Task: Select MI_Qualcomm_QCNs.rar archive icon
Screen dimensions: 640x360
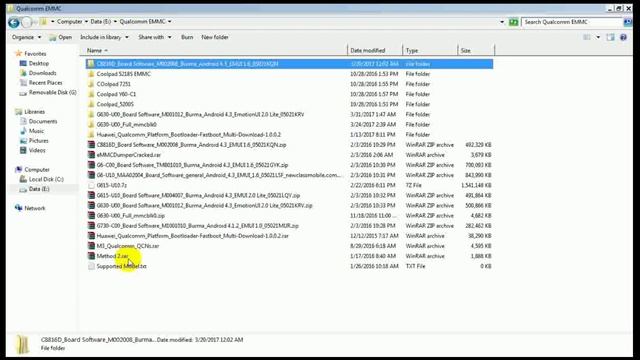Action: (91, 246)
